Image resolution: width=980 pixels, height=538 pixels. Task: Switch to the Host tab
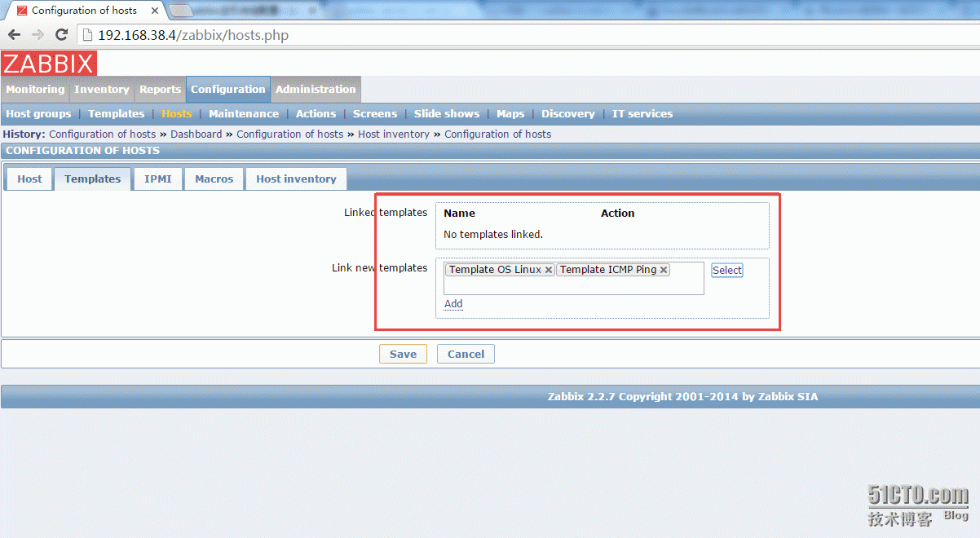point(29,179)
